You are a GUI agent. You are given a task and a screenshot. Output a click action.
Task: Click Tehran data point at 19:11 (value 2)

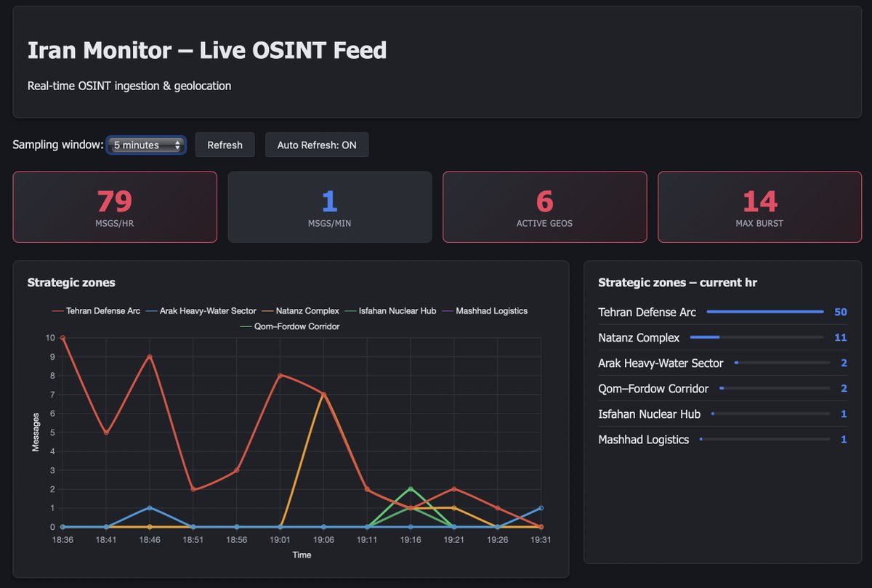(367, 489)
